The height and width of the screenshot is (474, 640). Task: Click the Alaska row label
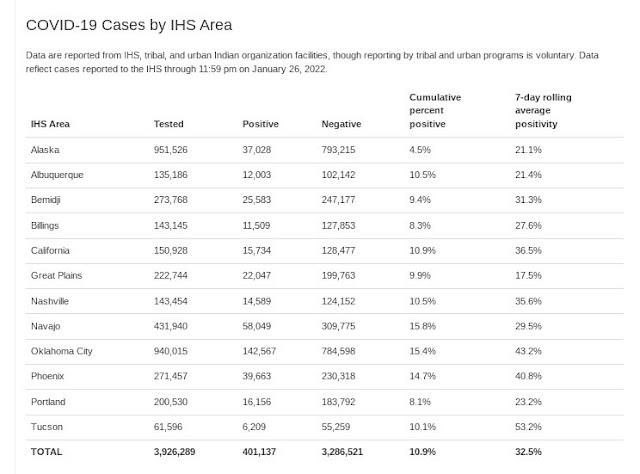click(x=45, y=150)
